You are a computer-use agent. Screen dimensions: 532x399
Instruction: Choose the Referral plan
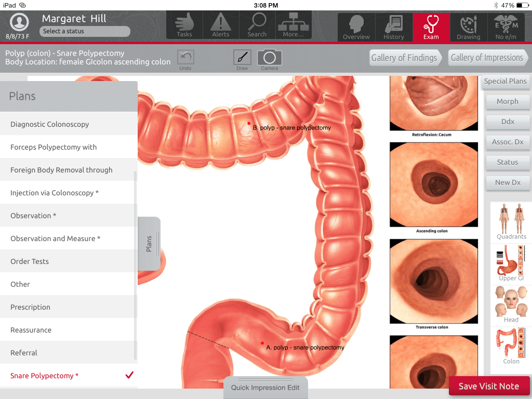pos(69,353)
